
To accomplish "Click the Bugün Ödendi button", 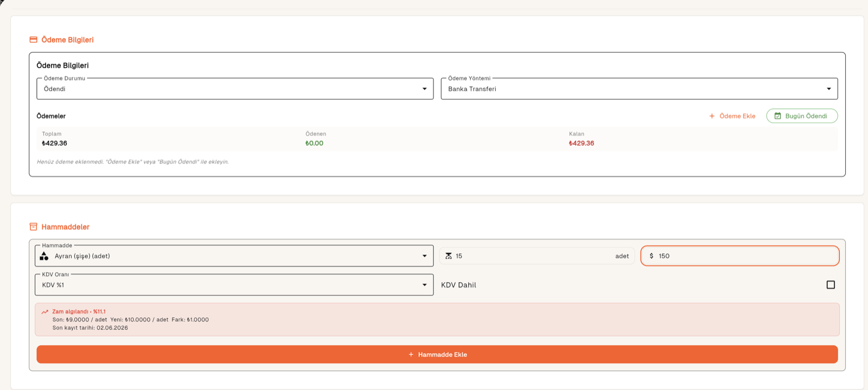I will [x=802, y=116].
